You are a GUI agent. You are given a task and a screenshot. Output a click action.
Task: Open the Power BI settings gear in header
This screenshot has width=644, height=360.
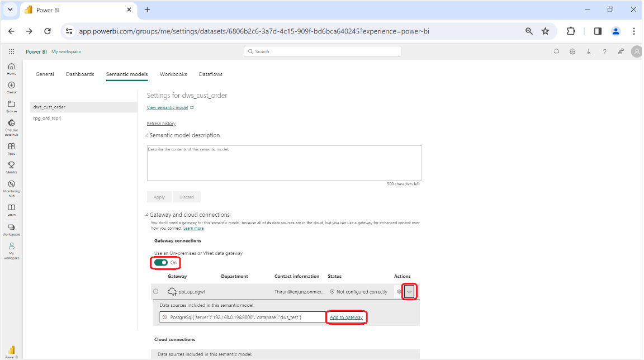(x=572, y=52)
